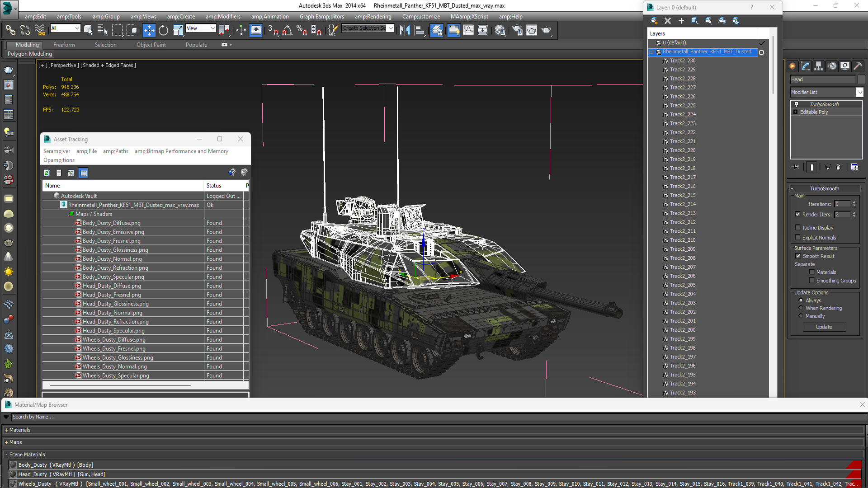Open the Display command panel tab

tap(845, 66)
